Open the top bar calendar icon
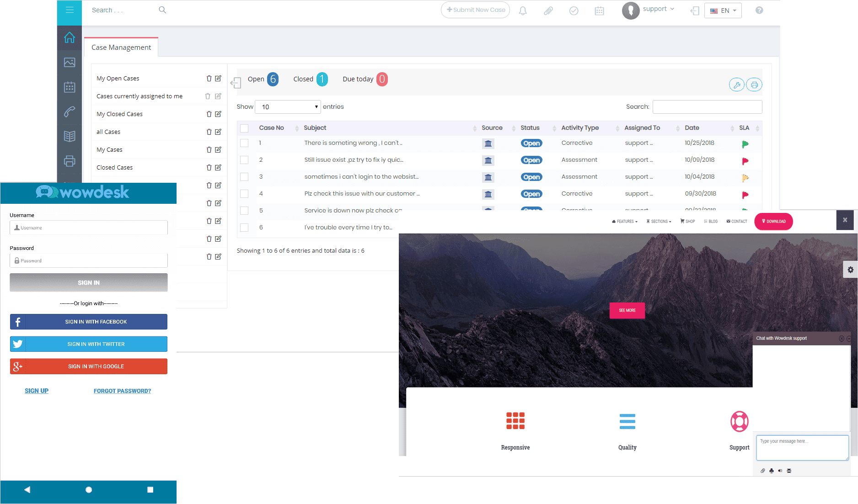 599,11
